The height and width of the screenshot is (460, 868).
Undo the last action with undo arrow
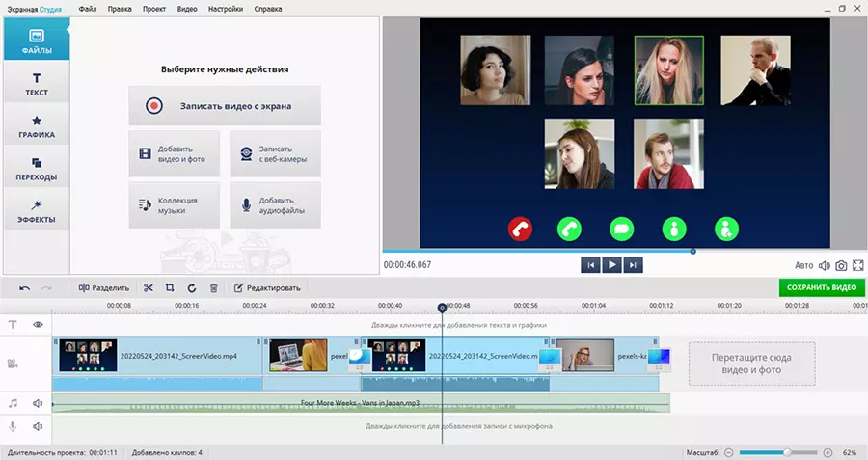24,287
